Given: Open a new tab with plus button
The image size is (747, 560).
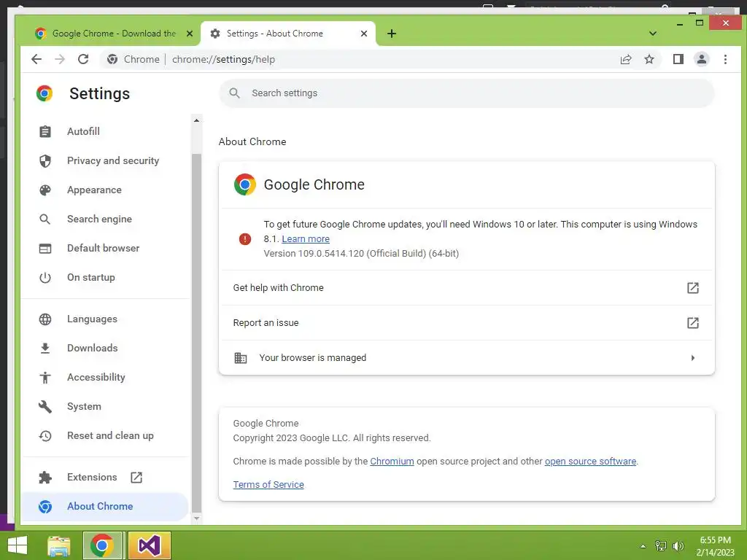Looking at the screenshot, I should click(392, 34).
